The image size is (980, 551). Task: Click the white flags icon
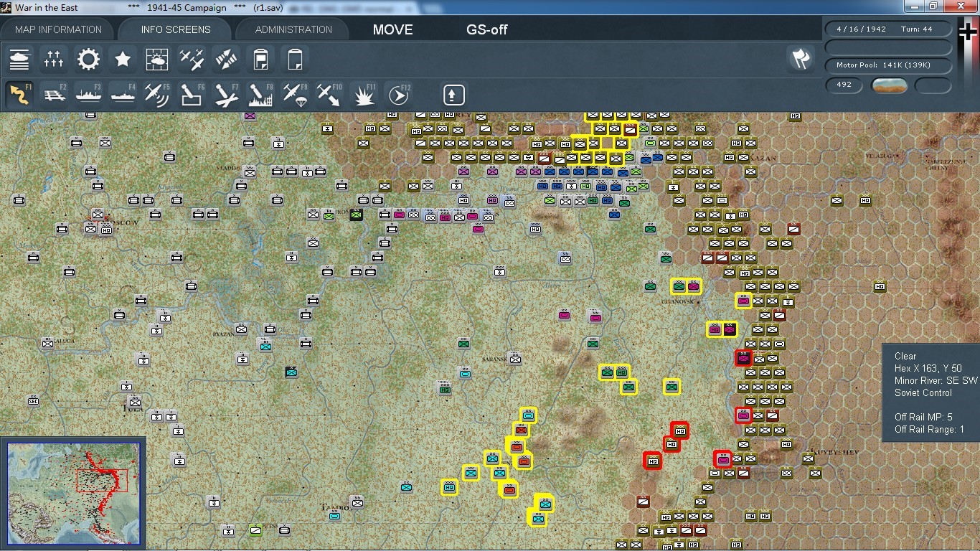click(x=800, y=59)
